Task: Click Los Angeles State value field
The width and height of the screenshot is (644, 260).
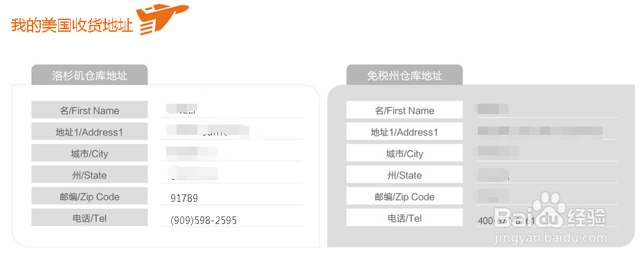Action: click(x=232, y=175)
